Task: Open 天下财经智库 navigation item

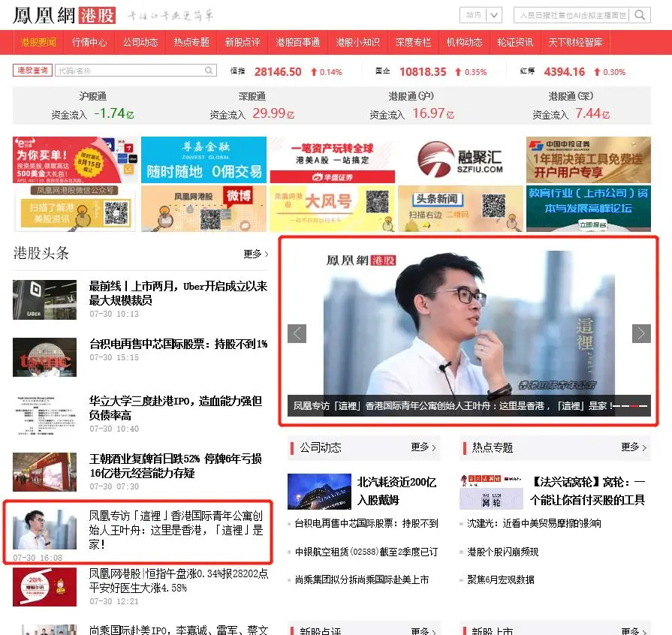Action: click(x=574, y=42)
